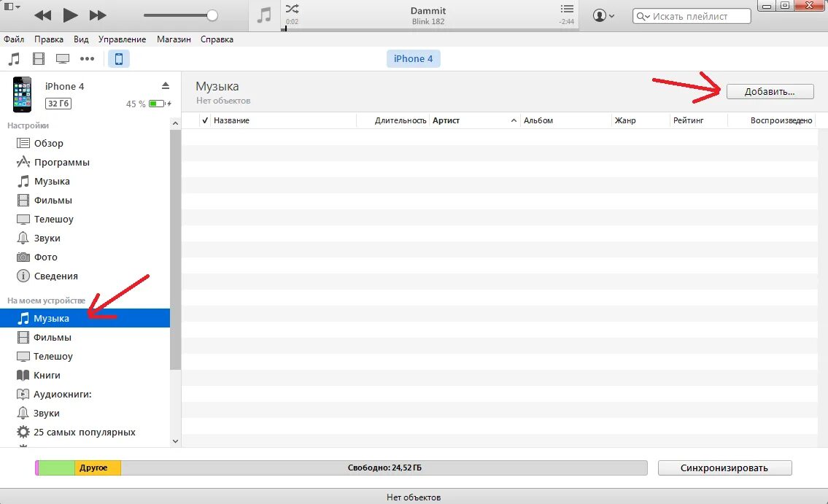Open the Вид menu
The width and height of the screenshot is (828, 504).
click(81, 39)
